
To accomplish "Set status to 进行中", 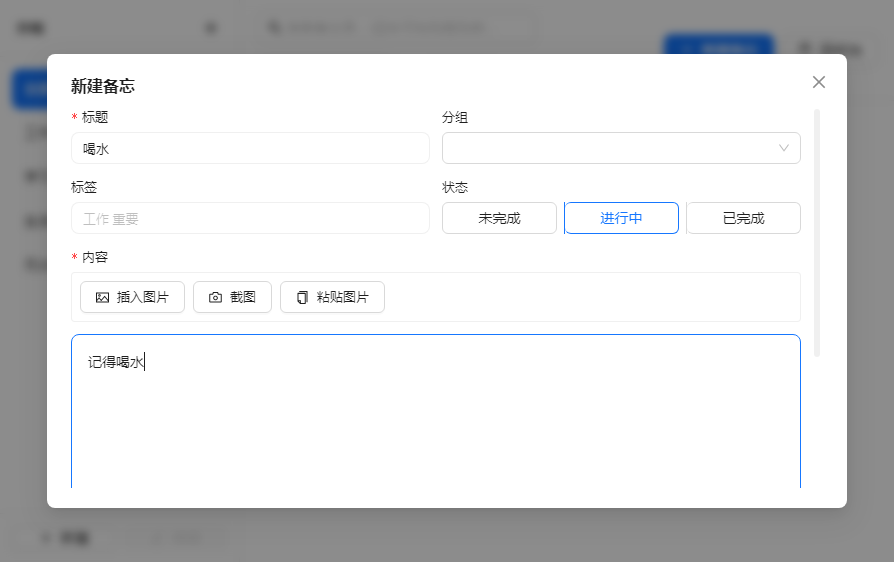I will (x=621, y=218).
